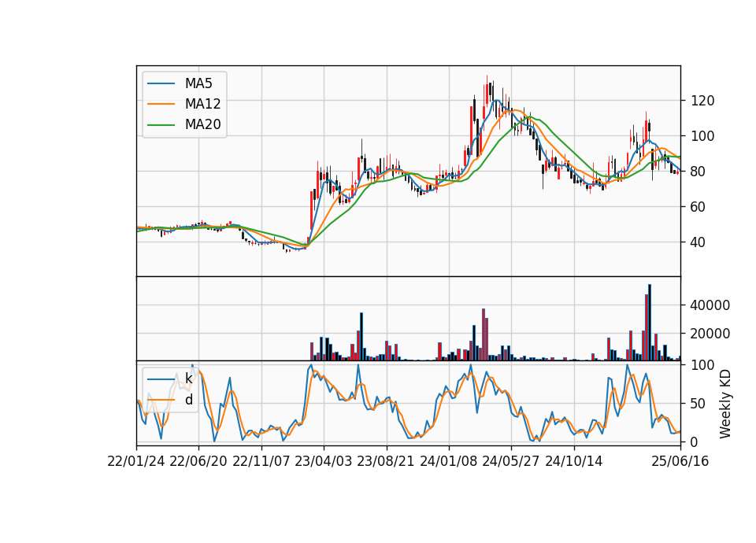Click the 23/08/21 date tick label
756x543 pixels.
[386, 461]
